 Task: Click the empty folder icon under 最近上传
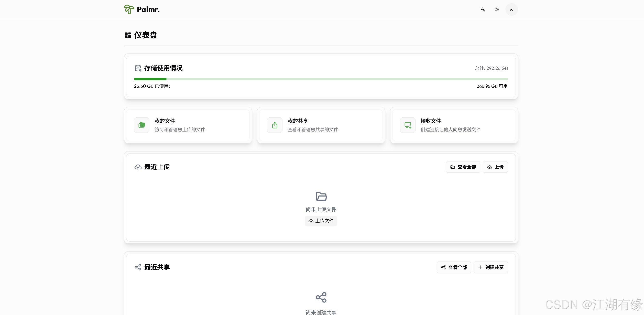click(321, 196)
